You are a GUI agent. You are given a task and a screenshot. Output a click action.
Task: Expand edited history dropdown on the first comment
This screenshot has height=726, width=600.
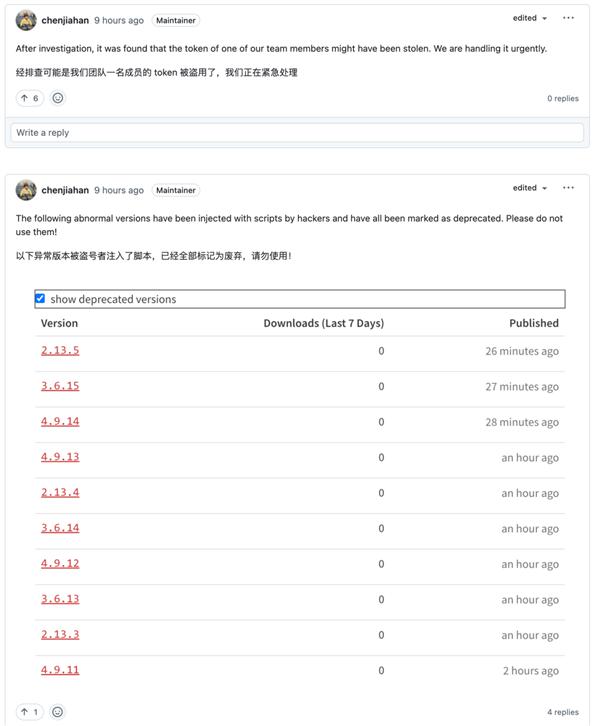[530, 18]
